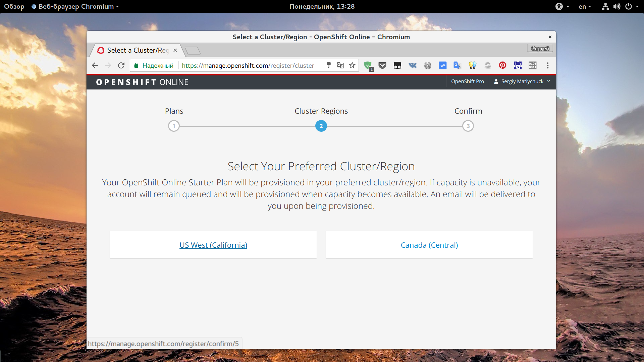
Task: Reload the page
Action: (121, 65)
